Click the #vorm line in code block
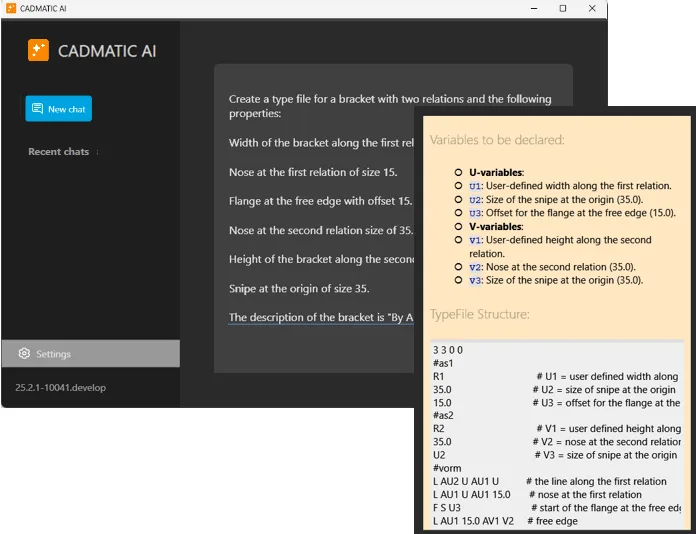The image size is (696, 534). (x=445, y=468)
